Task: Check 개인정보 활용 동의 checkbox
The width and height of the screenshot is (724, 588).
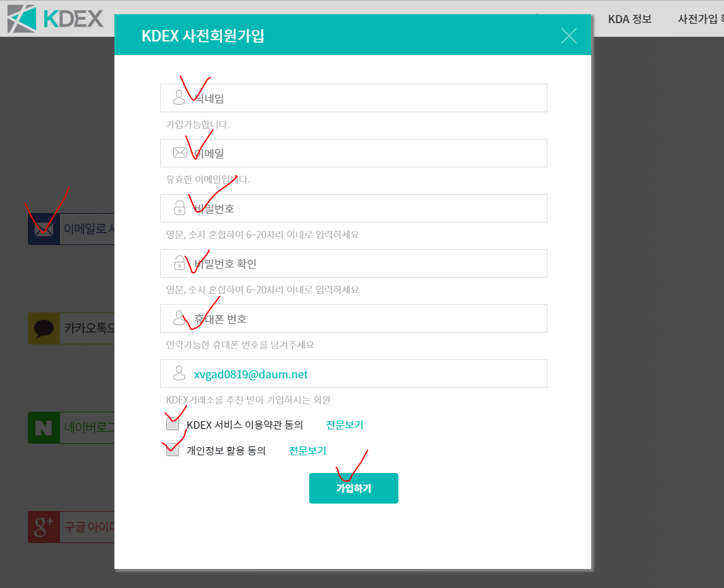Action: click(173, 450)
